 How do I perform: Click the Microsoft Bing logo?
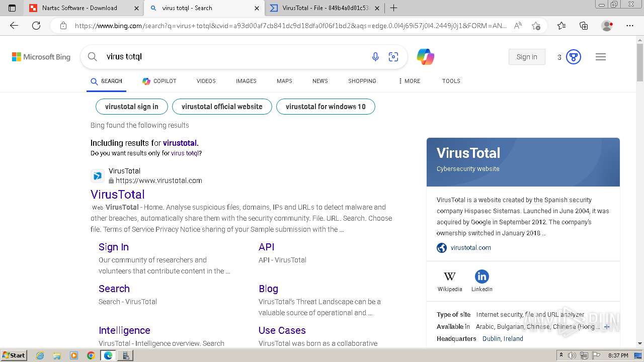pyautogui.click(x=41, y=57)
